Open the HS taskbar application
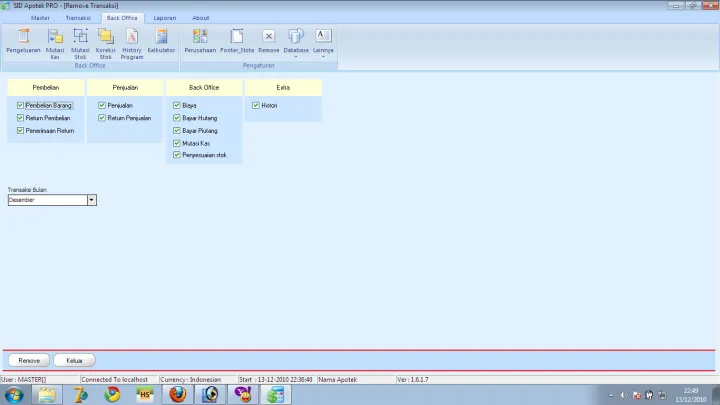This screenshot has width=720, height=405. 145,395
